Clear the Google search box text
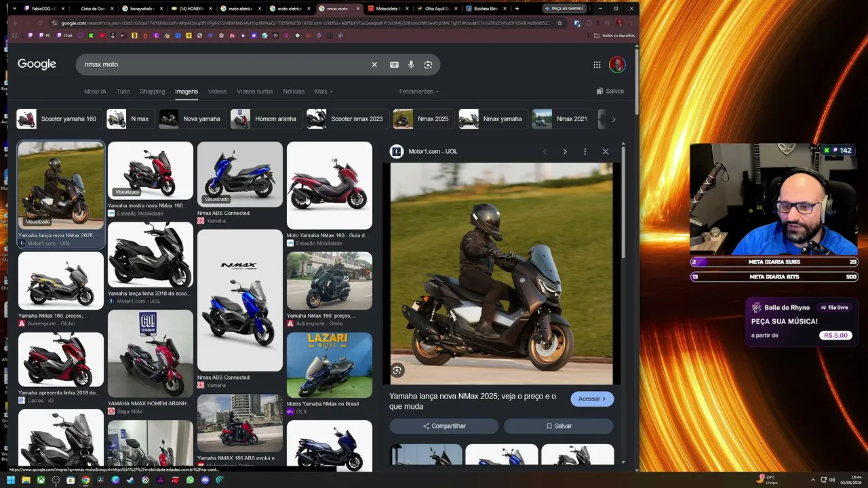Image resolution: width=868 pixels, height=488 pixels. coord(374,64)
